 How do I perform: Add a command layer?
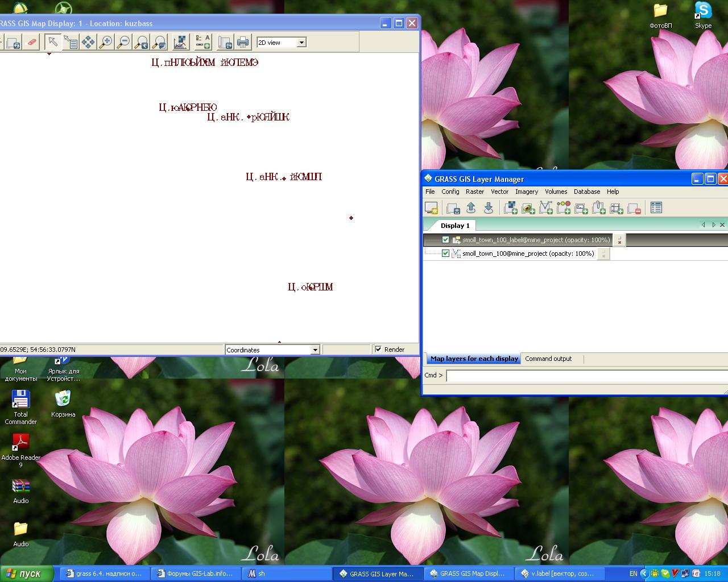581,208
